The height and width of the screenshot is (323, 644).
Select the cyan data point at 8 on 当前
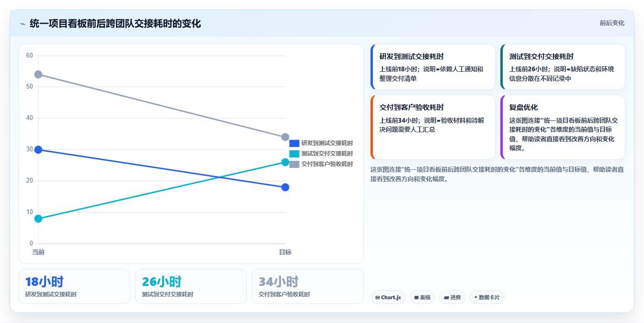pos(39,219)
